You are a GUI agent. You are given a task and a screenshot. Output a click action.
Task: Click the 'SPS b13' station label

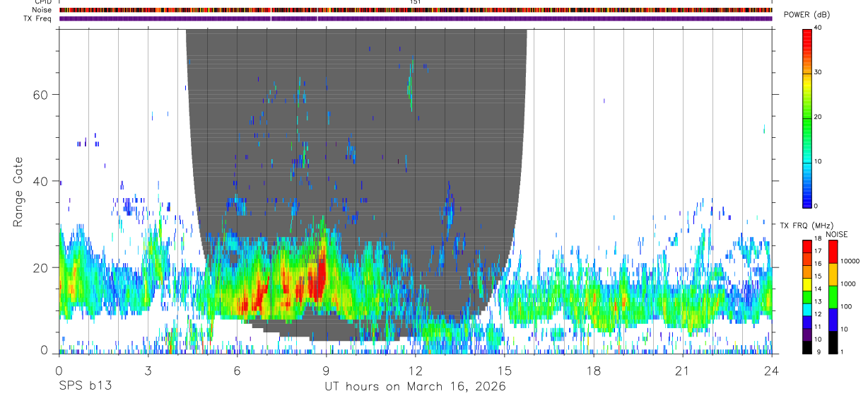[85, 387]
